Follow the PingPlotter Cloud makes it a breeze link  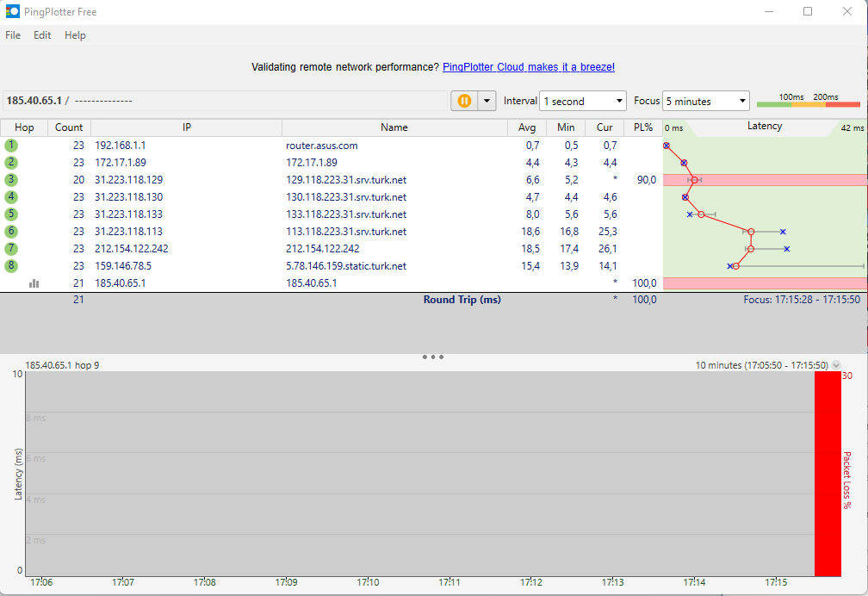529,67
